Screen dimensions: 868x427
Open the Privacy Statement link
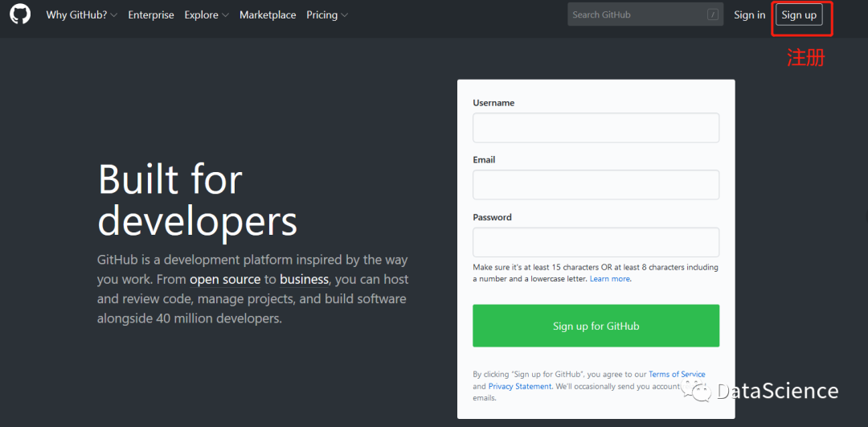click(520, 387)
